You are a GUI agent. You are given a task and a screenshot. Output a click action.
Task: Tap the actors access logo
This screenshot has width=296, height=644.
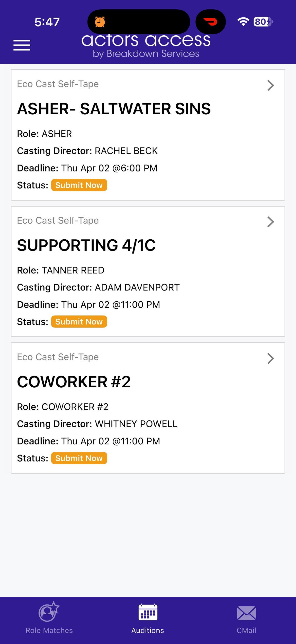pyautogui.click(x=146, y=46)
